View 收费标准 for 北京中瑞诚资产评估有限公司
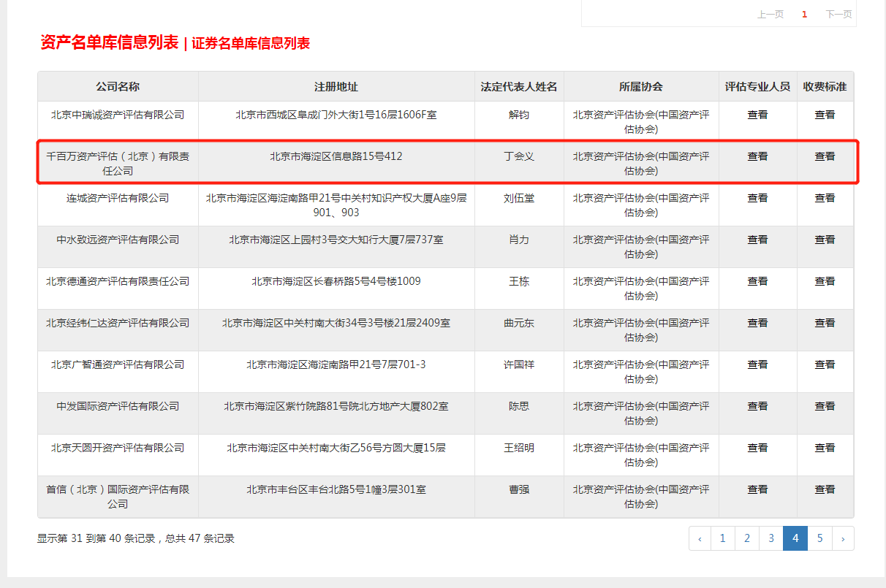This screenshot has width=886, height=588. pyautogui.click(x=825, y=115)
